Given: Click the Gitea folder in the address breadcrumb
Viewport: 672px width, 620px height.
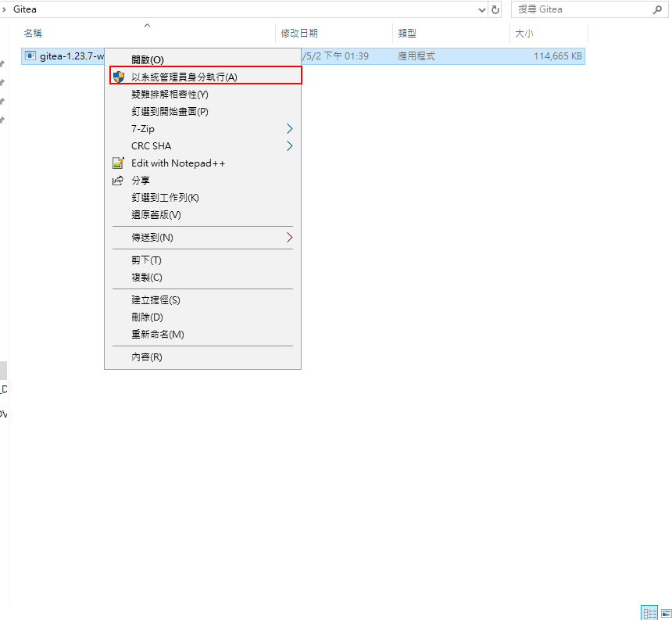Looking at the screenshot, I should click(25, 9).
